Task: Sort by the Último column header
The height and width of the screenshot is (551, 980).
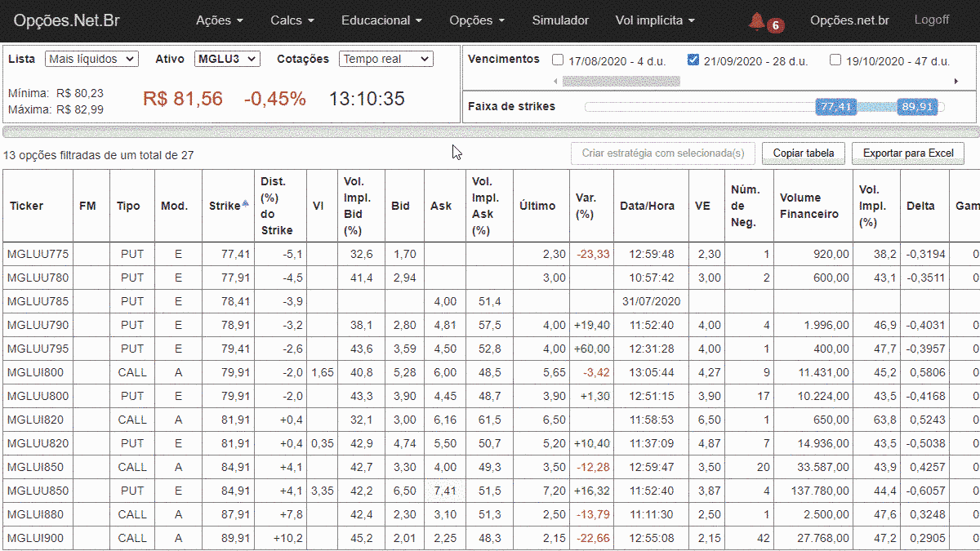Action: [x=537, y=206]
